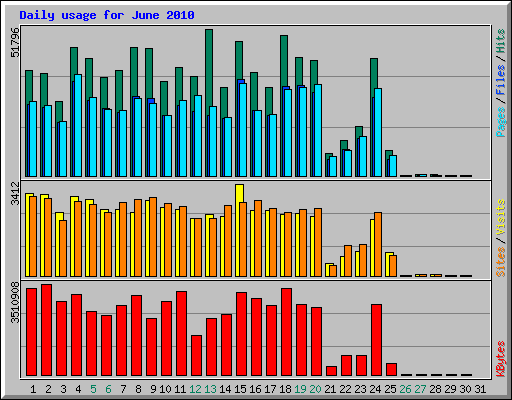Click day label 9 on the axis

[153, 389]
